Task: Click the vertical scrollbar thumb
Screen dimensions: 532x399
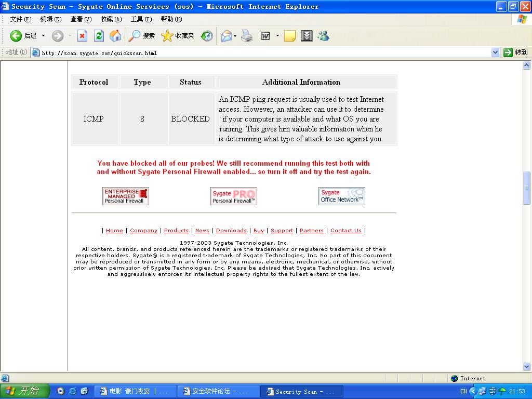Action: (527, 188)
